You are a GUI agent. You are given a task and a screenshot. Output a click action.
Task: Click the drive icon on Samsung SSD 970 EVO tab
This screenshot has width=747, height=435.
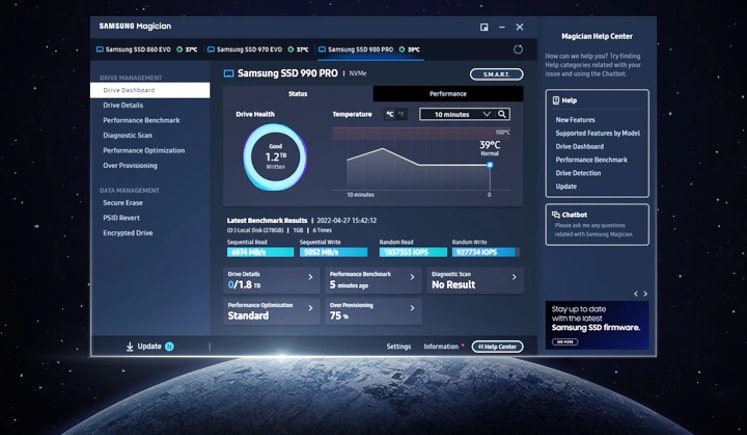211,50
